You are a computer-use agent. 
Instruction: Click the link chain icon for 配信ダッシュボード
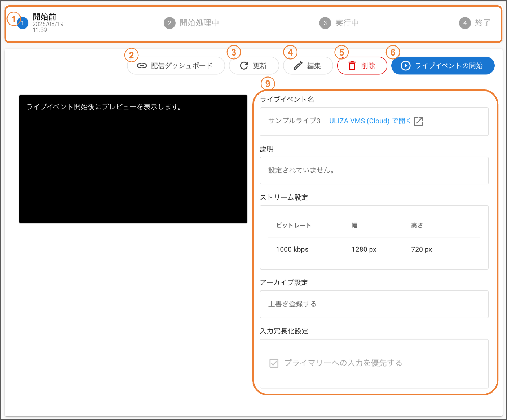coord(142,66)
